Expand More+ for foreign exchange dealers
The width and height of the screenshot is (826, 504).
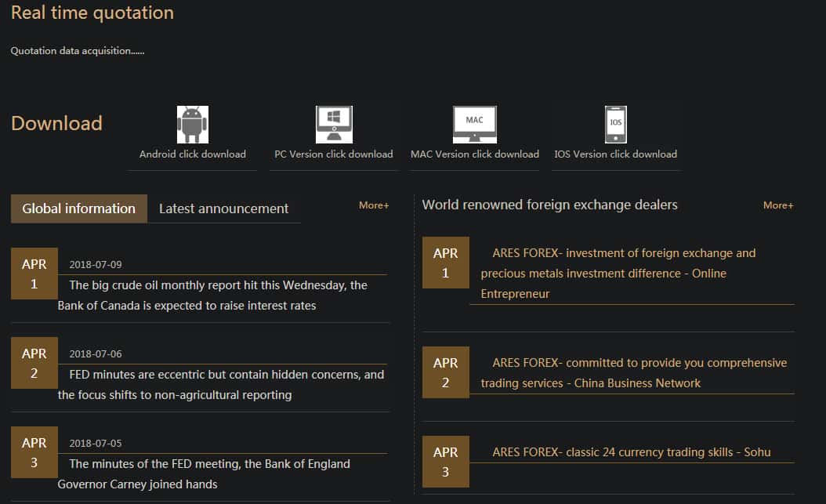(x=778, y=205)
